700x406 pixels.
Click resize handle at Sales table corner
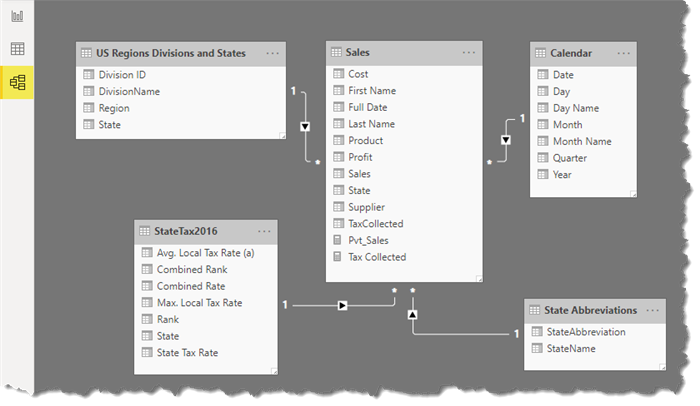point(479,279)
